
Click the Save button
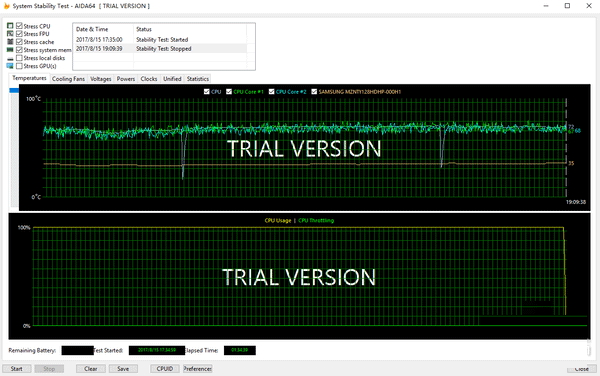click(x=123, y=369)
